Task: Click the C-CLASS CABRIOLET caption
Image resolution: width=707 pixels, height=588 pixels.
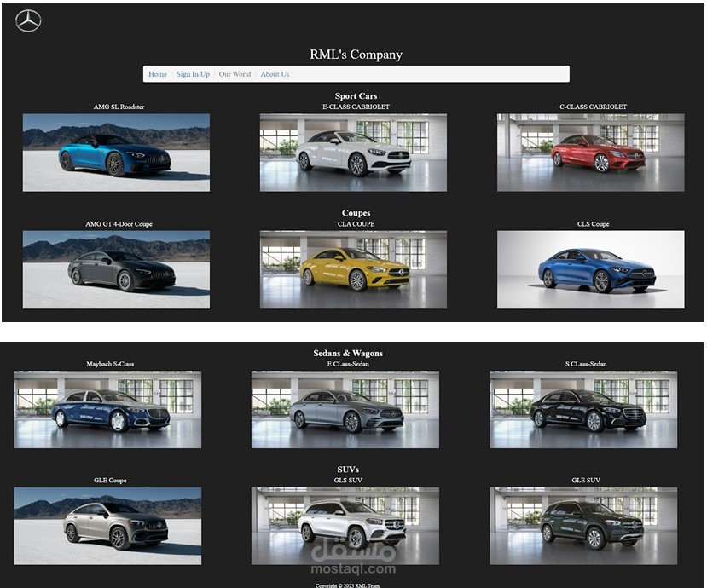Action: point(593,107)
